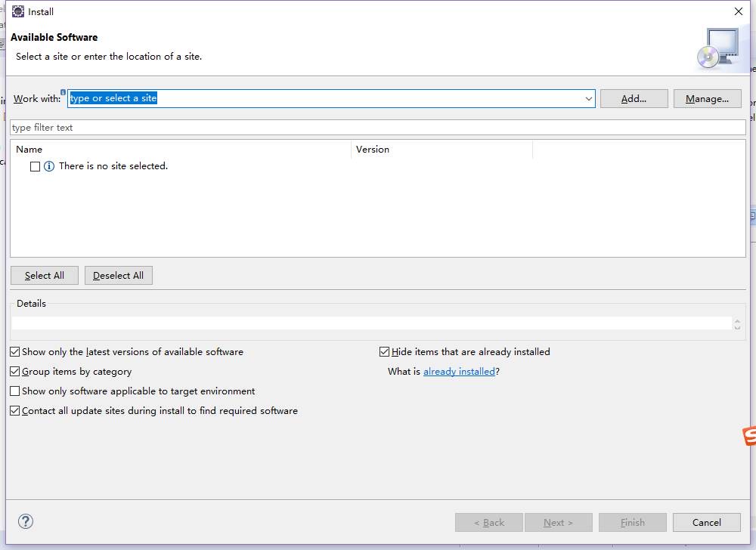Open the already installed link
The width and height of the screenshot is (756, 550).
(x=459, y=372)
